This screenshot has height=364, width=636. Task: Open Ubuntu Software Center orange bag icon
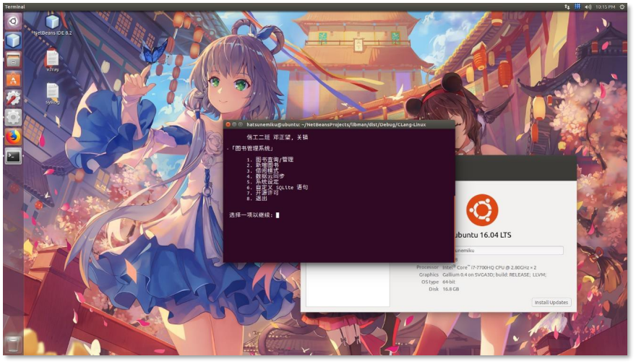(x=13, y=79)
